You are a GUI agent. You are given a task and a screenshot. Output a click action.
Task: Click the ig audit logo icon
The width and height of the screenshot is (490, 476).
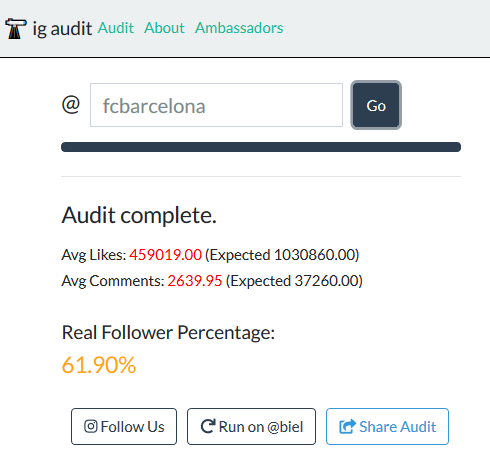point(16,28)
